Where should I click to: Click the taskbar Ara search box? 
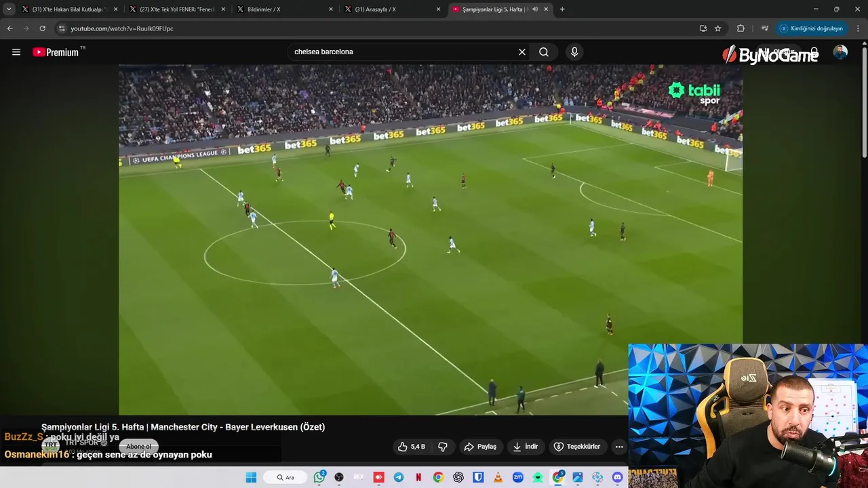(x=285, y=477)
